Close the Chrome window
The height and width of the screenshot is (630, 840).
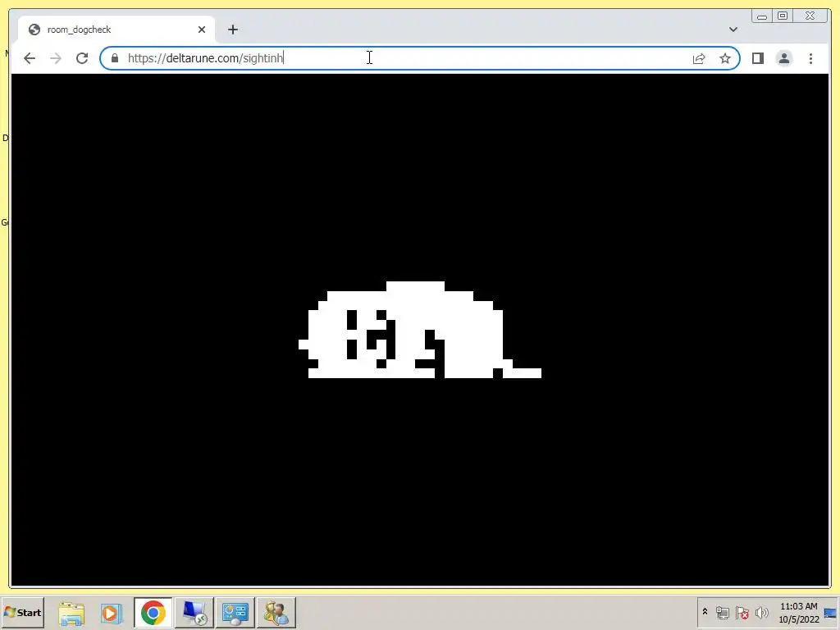(x=811, y=16)
